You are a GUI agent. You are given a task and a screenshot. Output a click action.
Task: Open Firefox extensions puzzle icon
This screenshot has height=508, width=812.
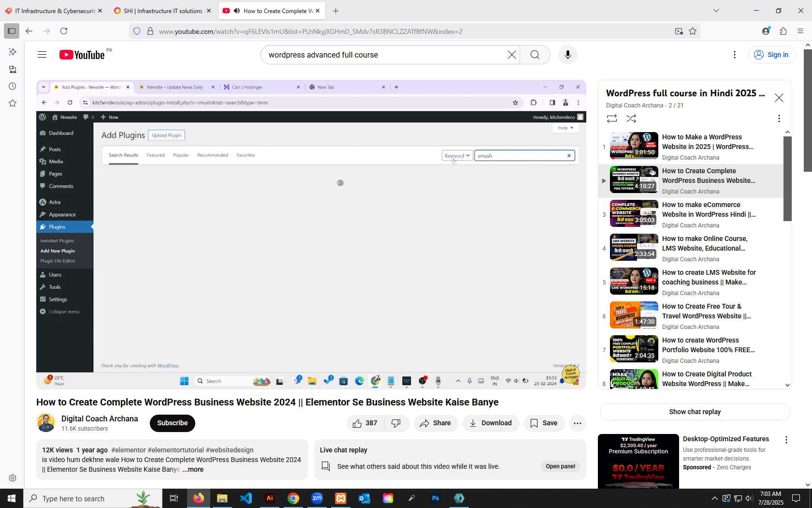(783, 31)
